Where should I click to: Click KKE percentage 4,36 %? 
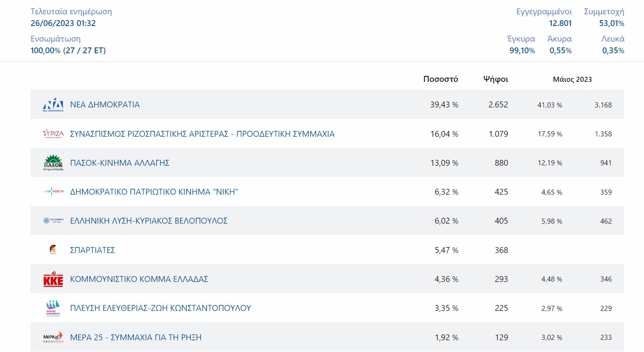pos(446,279)
